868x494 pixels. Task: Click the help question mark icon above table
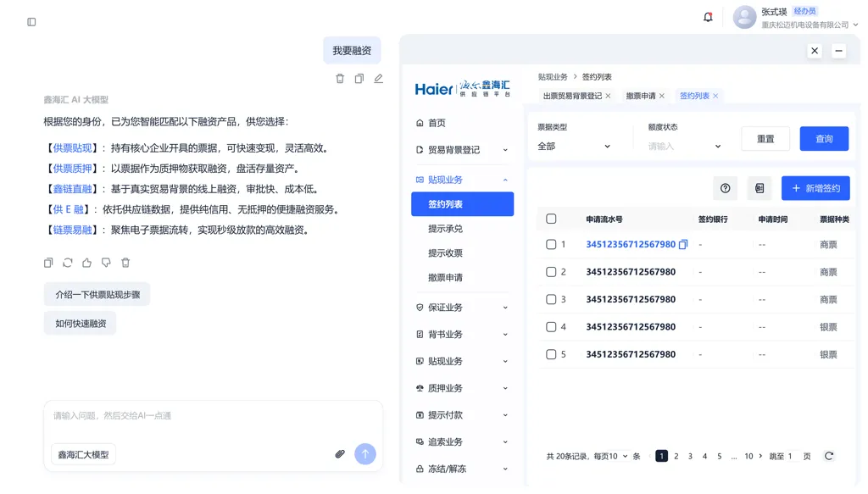pyautogui.click(x=725, y=188)
